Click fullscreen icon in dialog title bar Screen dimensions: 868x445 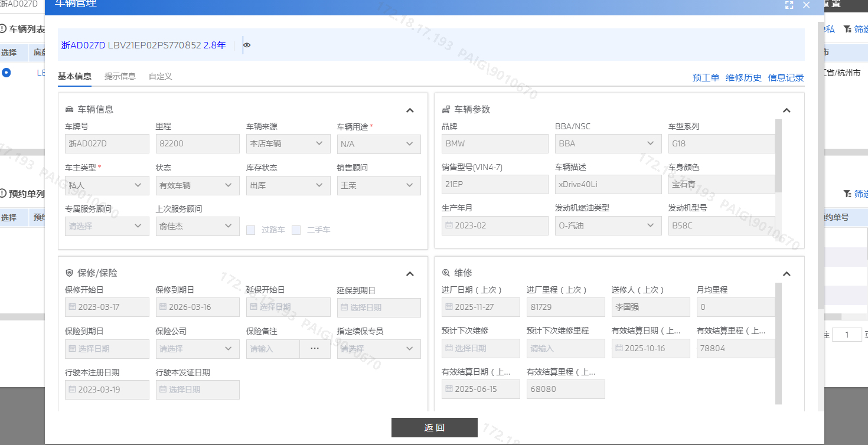point(789,5)
